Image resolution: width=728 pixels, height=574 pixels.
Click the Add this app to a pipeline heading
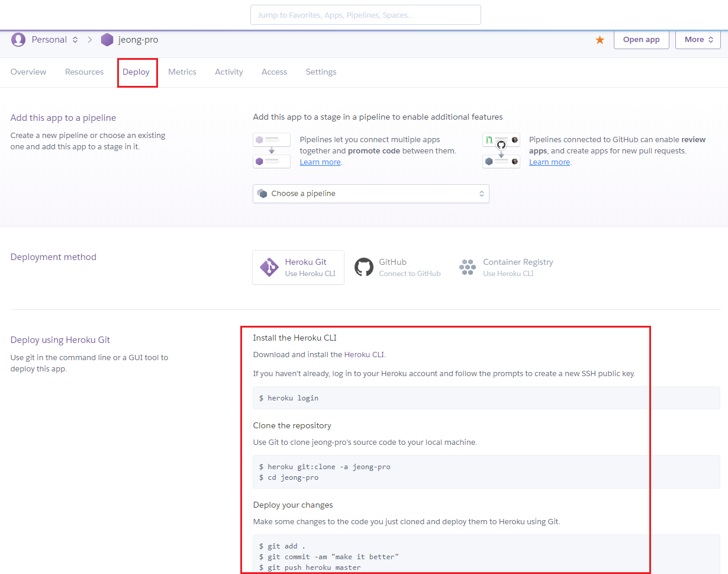[x=63, y=118]
